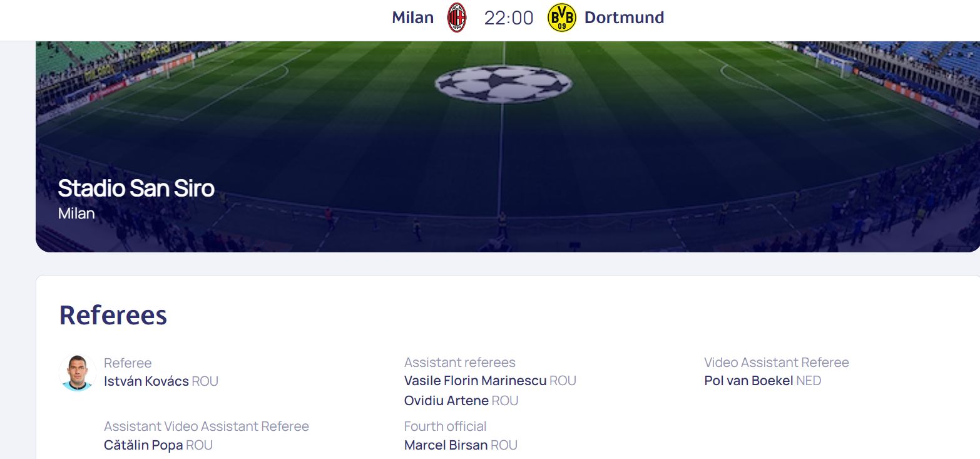
Task: Click the 22:00 kickoff time
Action: pos(509,18)
